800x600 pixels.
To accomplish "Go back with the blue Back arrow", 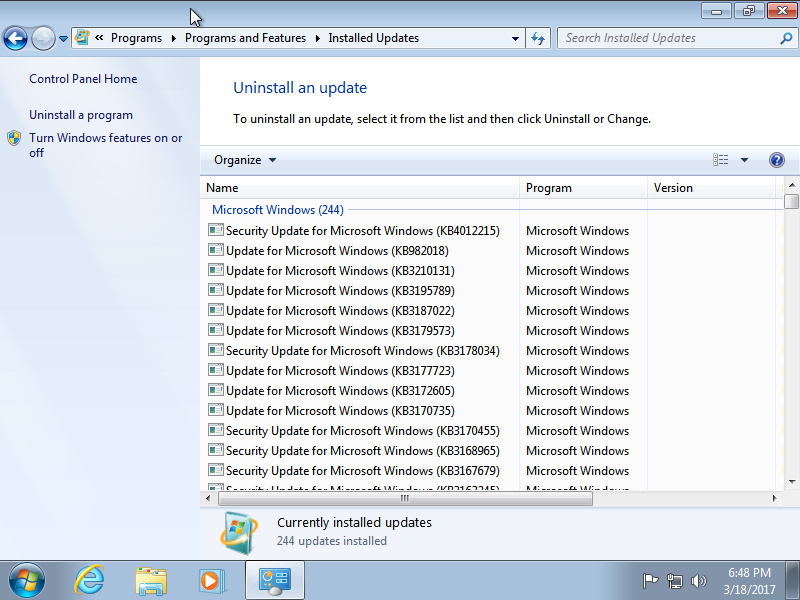I will [15, 38].
